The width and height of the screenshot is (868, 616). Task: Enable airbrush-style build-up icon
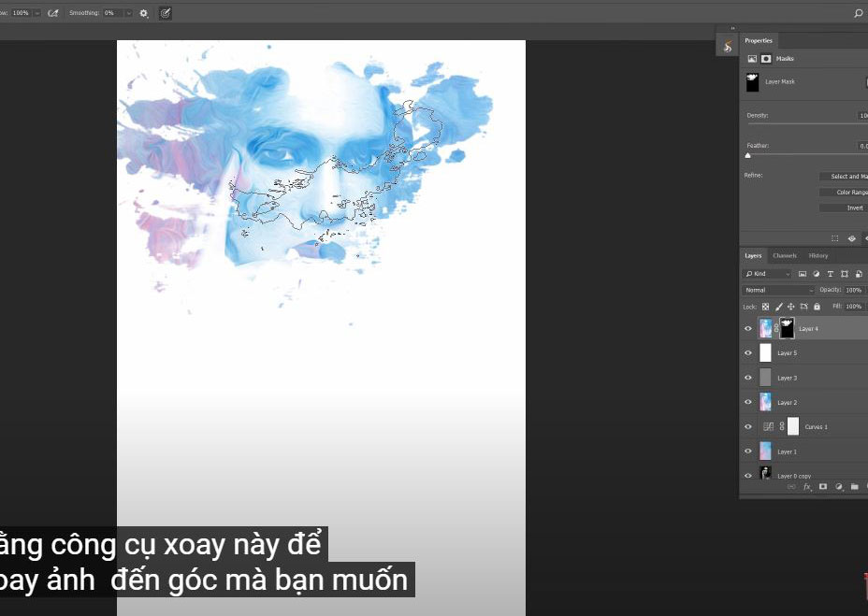[x=53, y=13]
